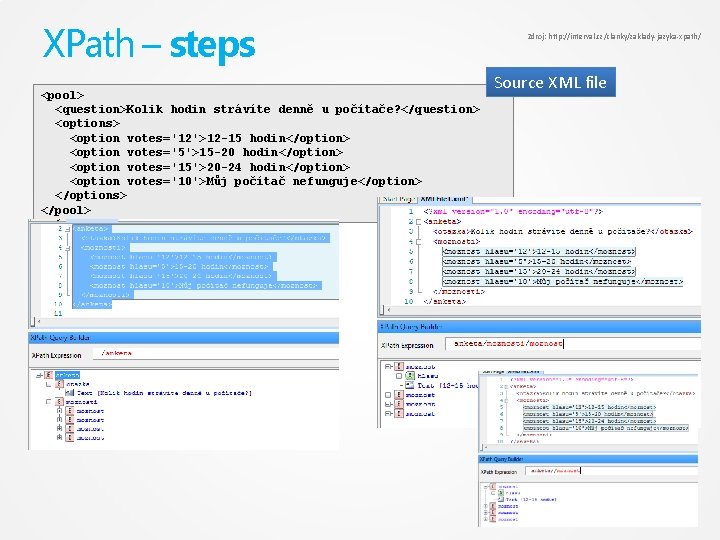This screenshot has width=720, height=540.
Task: Select the otazka node label in left tree
Action: click(x=78, y=384)
